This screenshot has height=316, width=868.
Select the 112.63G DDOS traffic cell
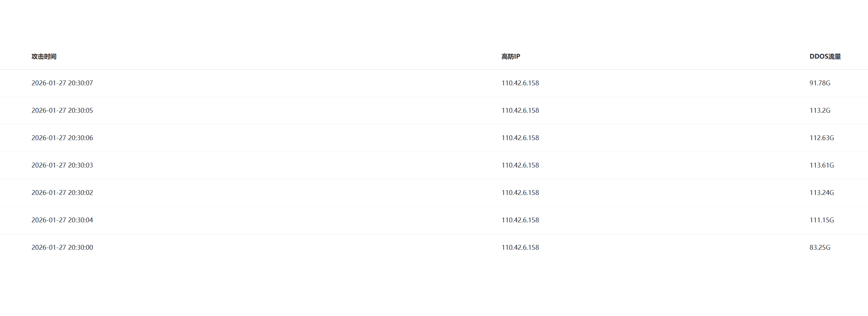[x=822, y=138]
